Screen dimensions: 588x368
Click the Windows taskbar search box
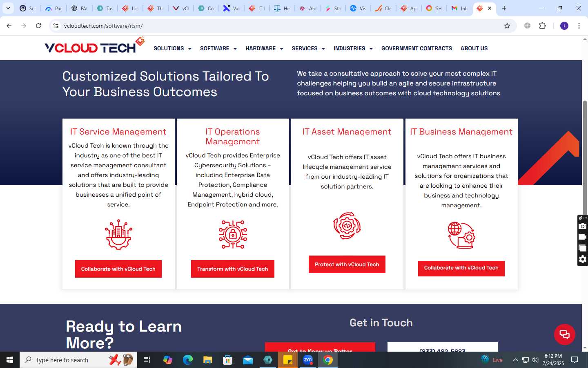click(78, 360)
